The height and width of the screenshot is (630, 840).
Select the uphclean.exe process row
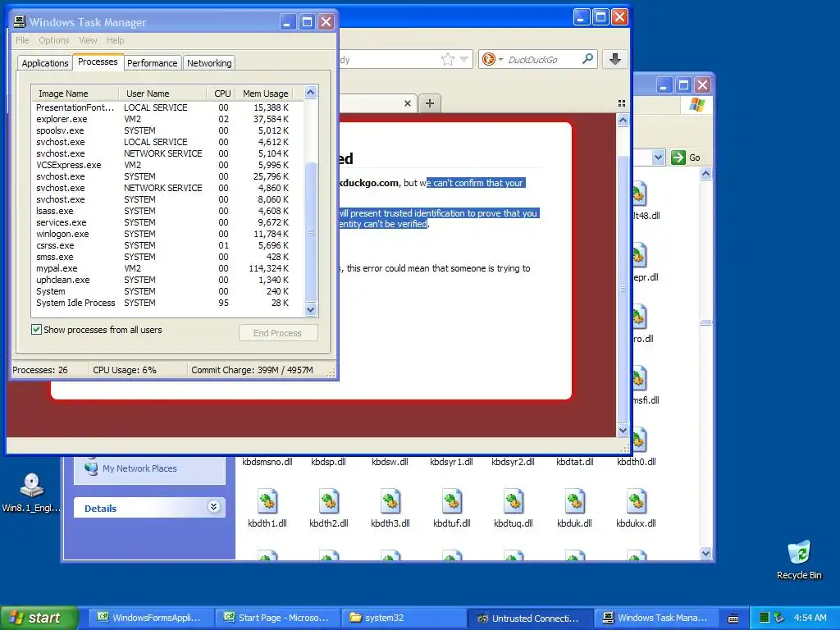[167, 280]
